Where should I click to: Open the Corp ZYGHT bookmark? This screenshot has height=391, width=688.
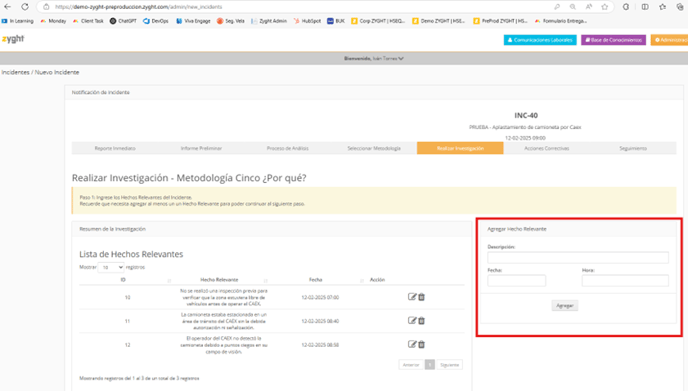click(x=378, y=21)
